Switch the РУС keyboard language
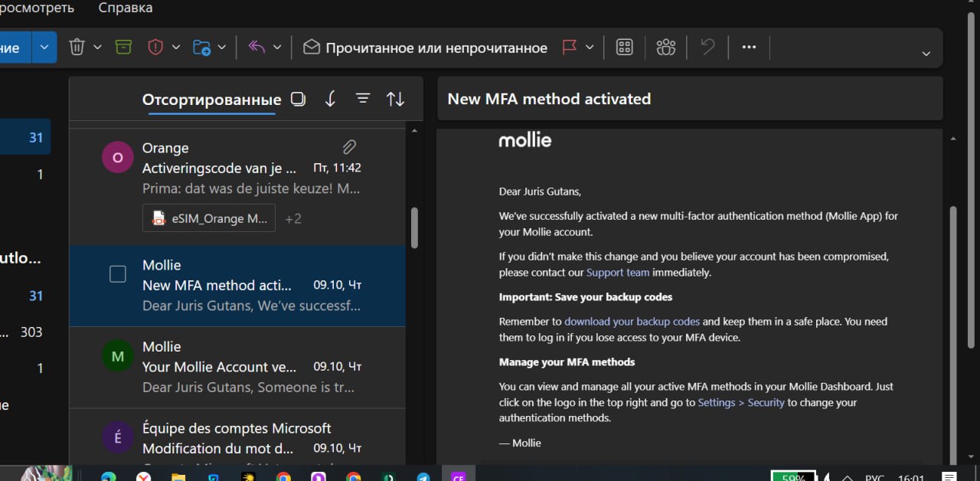 coord(874,476)
